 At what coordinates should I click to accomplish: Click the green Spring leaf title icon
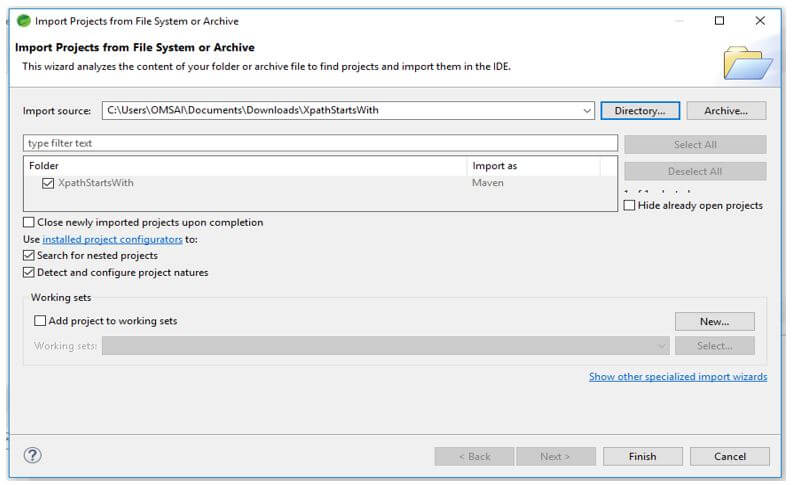tap(23, 21)
